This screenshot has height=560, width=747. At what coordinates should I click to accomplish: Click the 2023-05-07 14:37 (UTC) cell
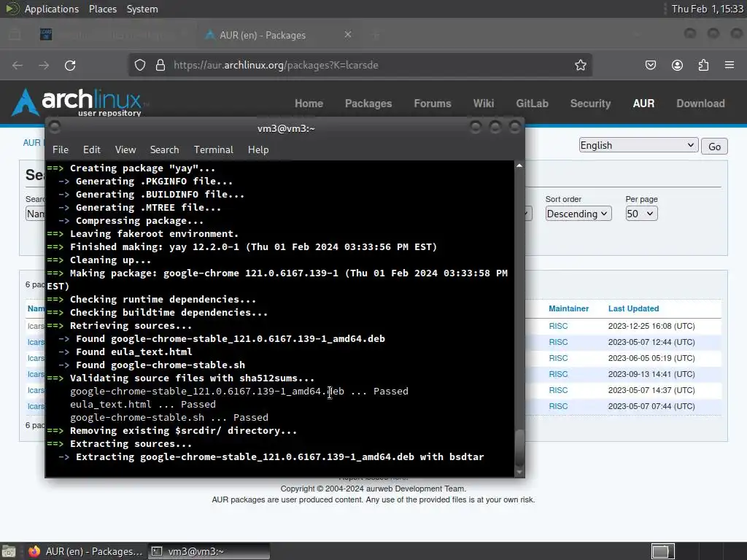[651, 390]
